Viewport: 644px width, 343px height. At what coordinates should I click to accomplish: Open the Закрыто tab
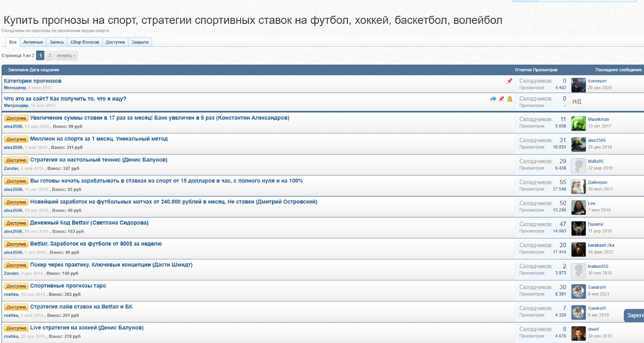(140, 42)
